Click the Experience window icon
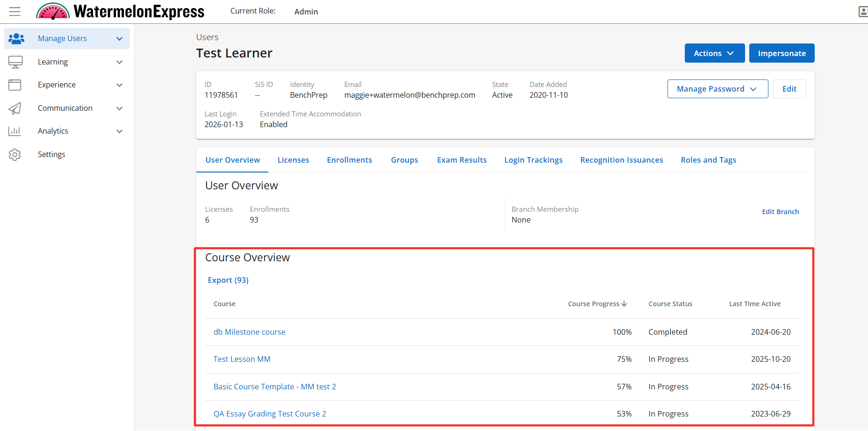868x431 pixels. coord(15,85)
